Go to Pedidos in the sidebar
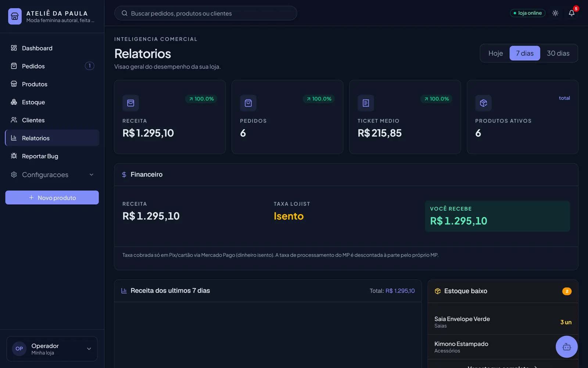The height and width of the screenshot is (368, 588). pyautogui.click(x=52, y=66)
